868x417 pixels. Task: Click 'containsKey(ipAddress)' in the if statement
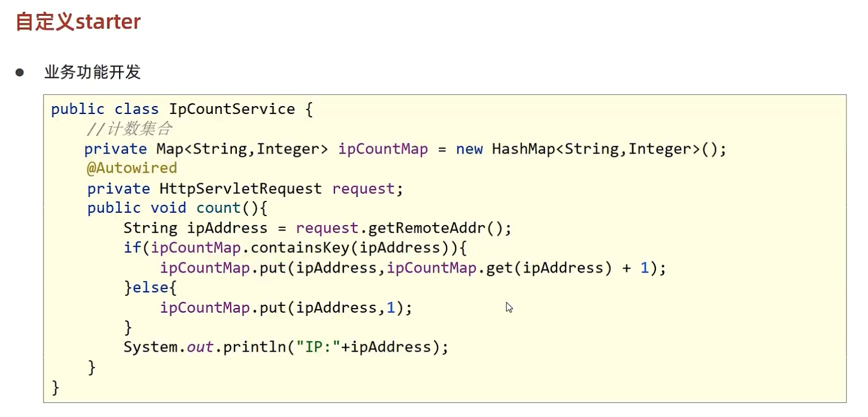354,248
